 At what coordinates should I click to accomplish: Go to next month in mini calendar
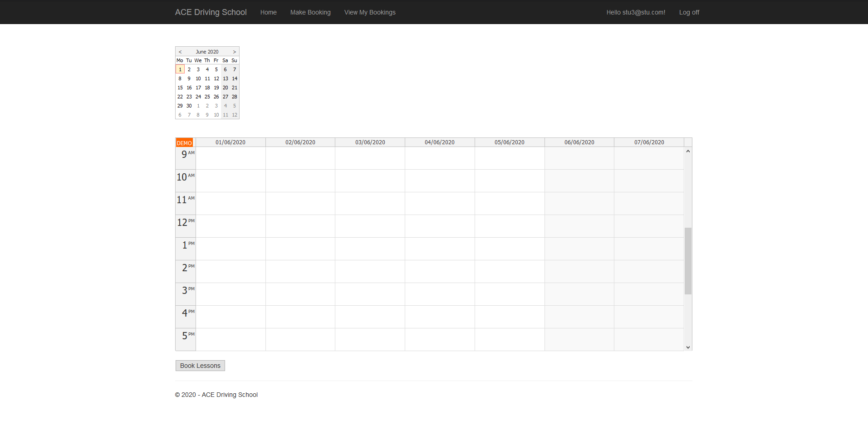point(235,52)
